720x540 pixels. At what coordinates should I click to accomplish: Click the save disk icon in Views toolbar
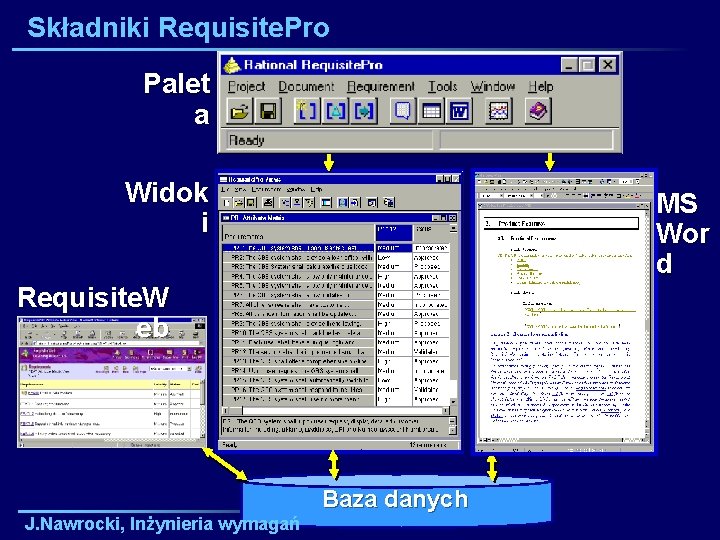coord(251,202)
